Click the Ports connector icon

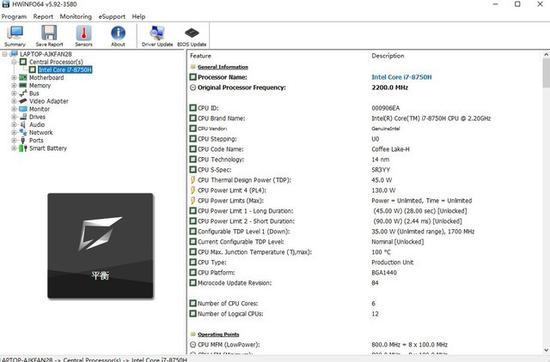pos(23,140)
